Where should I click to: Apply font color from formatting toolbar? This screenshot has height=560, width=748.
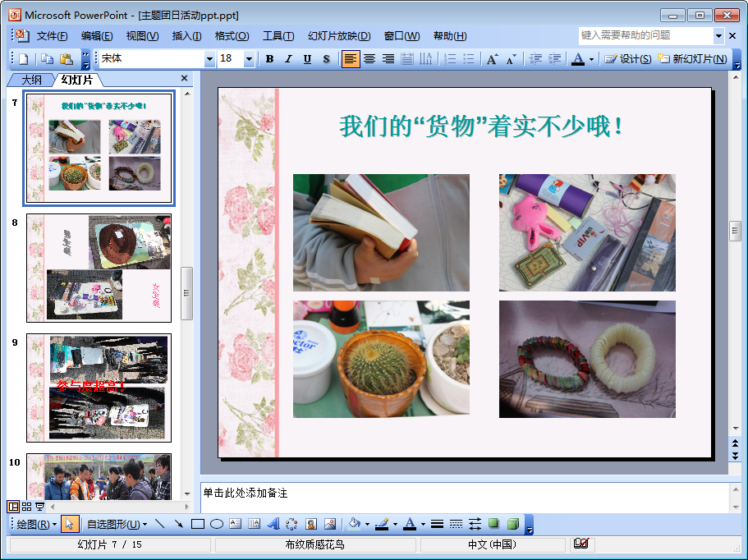578,58
